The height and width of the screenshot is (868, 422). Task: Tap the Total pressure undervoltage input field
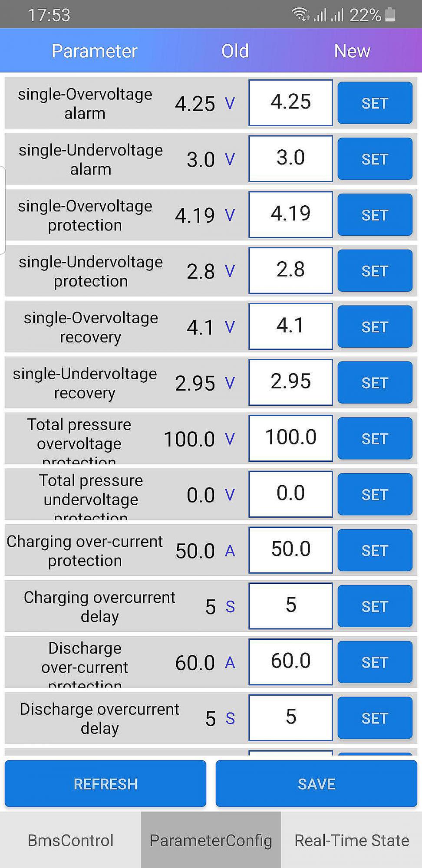tap(290, 494)
